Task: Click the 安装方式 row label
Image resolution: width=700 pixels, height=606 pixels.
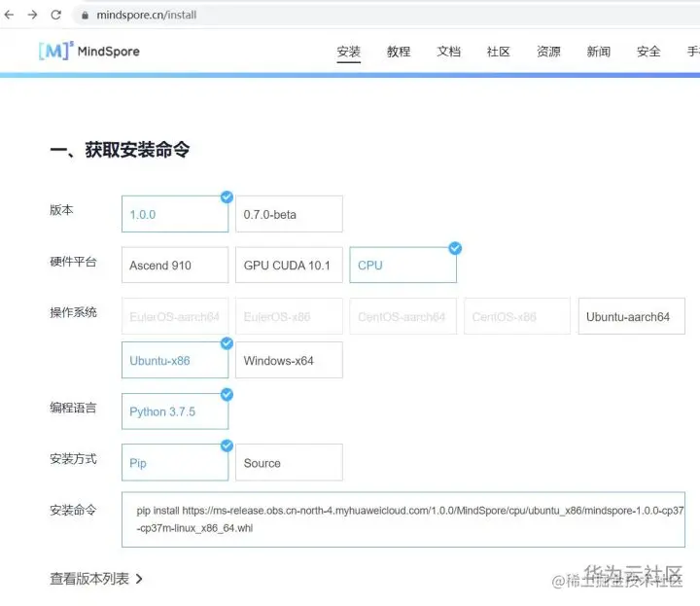Action: click(73, 458)
